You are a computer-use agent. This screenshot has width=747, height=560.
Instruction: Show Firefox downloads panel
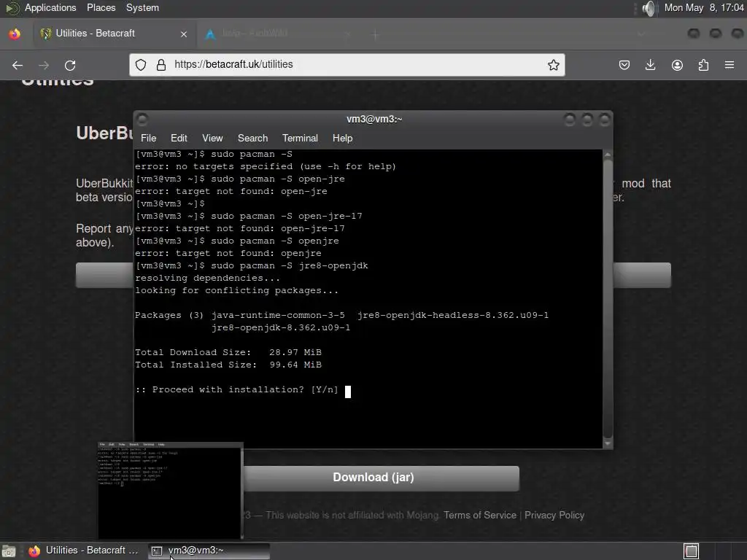650,65
